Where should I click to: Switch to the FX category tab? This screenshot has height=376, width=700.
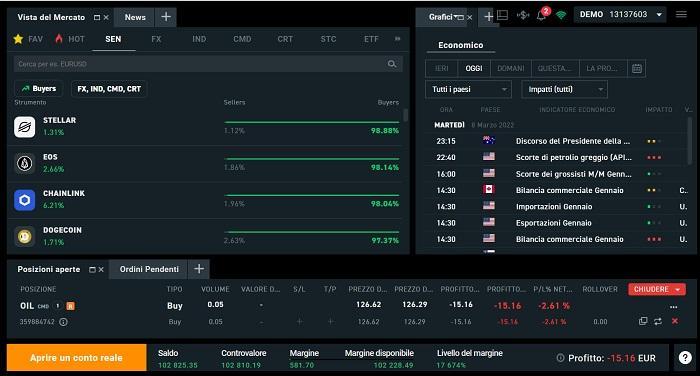(156, 39)
